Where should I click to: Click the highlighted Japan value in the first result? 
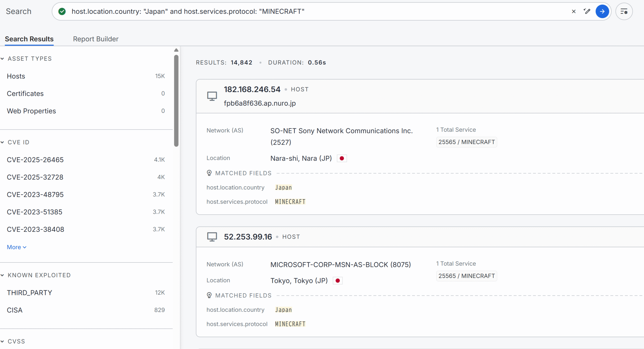283,188
